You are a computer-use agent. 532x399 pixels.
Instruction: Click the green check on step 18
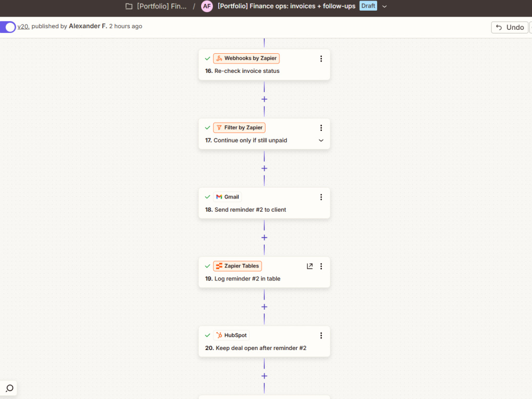click(207, 197)
